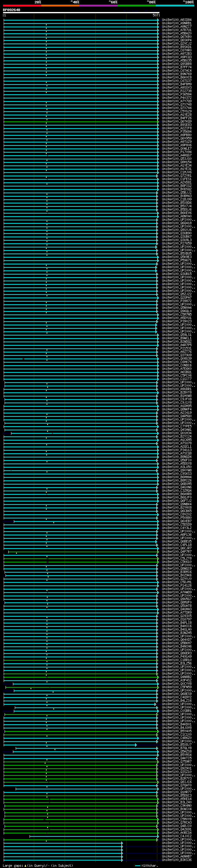The image size is (197, 868).
Task: Click label UniRef100_C4JXC2
Action: (177, 836)
